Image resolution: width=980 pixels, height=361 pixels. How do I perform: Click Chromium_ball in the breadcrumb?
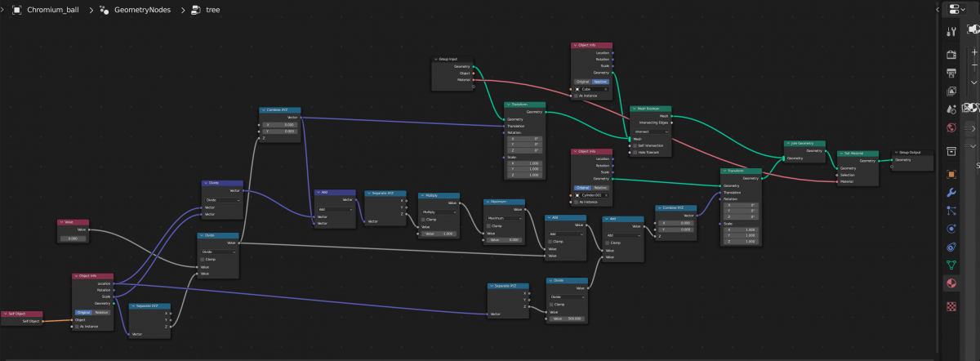point(55,11)
